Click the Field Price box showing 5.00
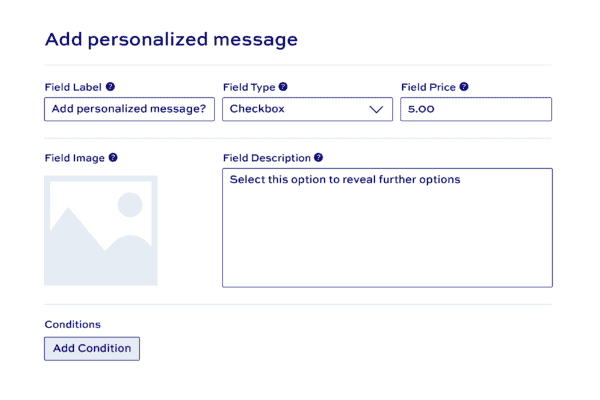The width and height of the screenshot is (600, 400). pos(476,109)
